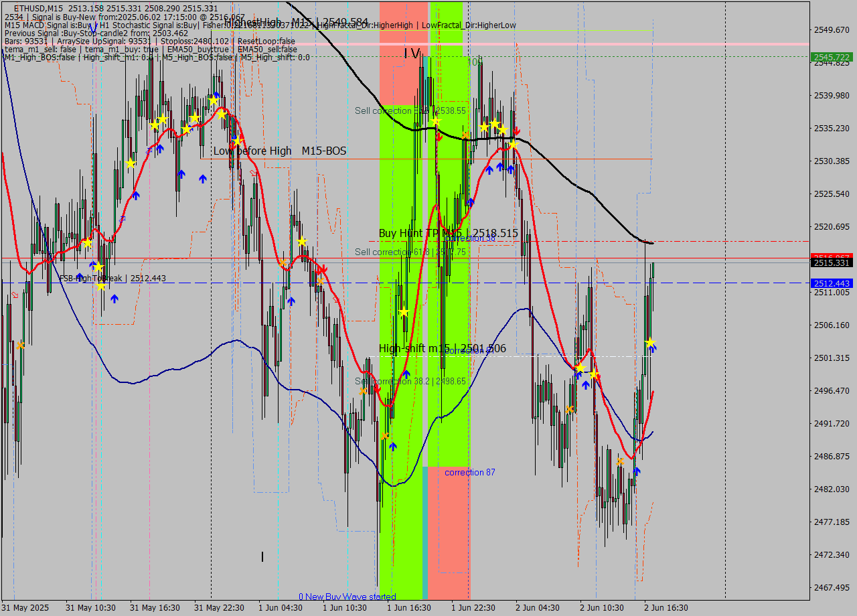Select the orange fractal cross near the chart's left edge

[x=20, y=345]
